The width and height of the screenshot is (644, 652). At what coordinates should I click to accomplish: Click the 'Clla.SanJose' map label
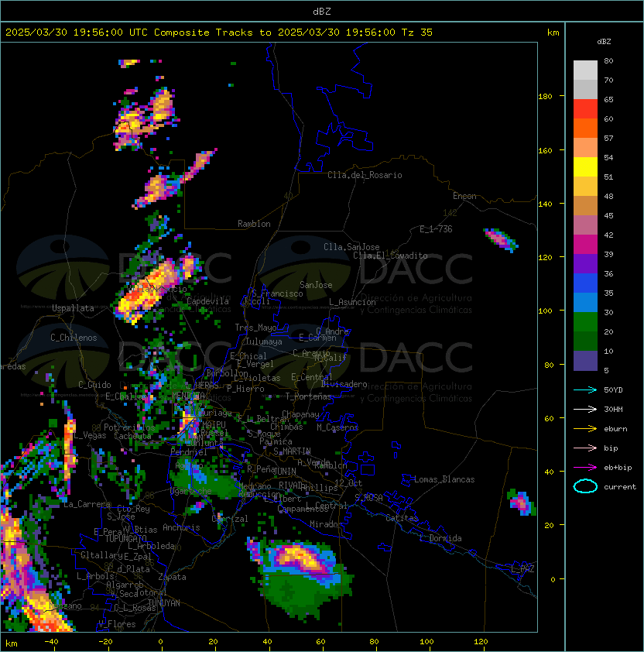point(351,247)
